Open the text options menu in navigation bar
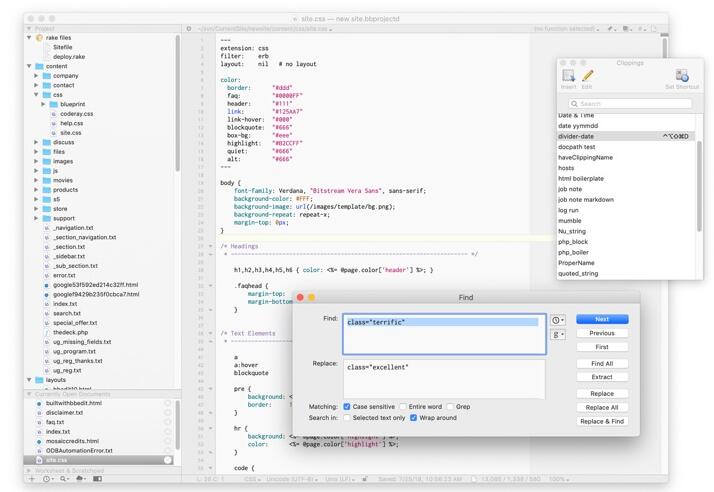The image size is (714, 492). point(627,29)
